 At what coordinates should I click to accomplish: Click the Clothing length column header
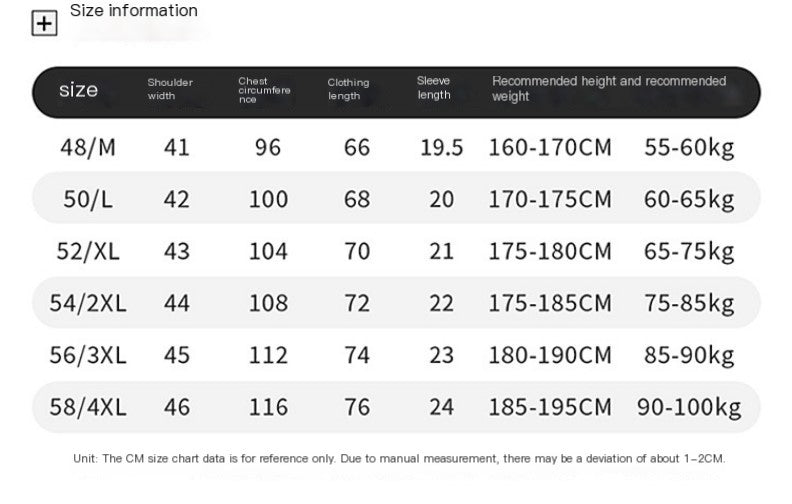(x=348, y=89)
